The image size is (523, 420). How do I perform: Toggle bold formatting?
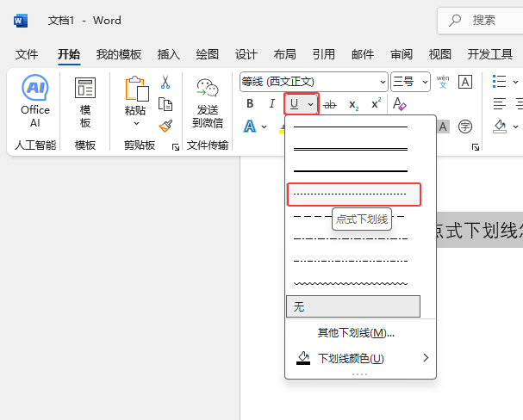[250, 104]
